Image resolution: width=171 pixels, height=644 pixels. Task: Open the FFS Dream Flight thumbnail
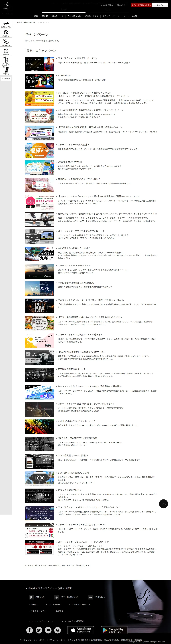click(x=39, y=306)
